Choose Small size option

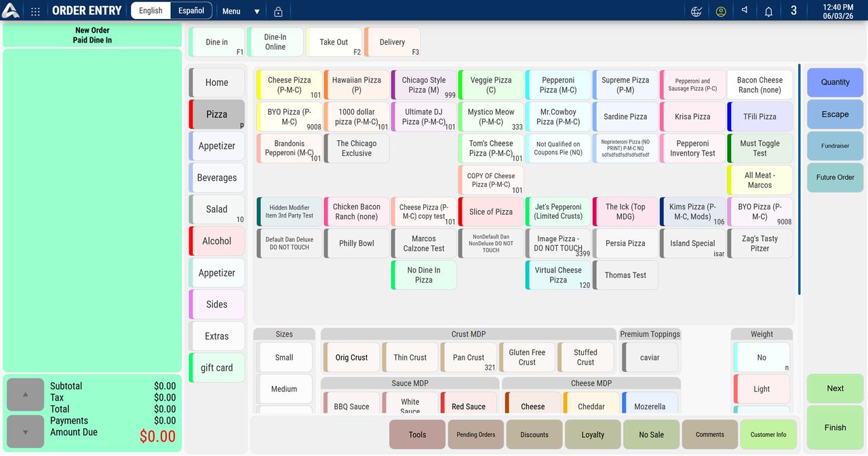click(284, 357)
